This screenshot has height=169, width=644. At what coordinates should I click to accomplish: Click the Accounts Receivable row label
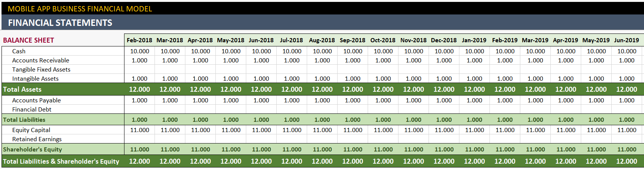pyautogui.click(x=41, y=60)
